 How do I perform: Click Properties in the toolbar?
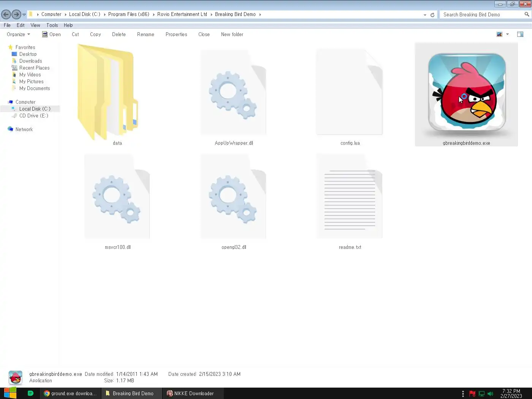176,34
